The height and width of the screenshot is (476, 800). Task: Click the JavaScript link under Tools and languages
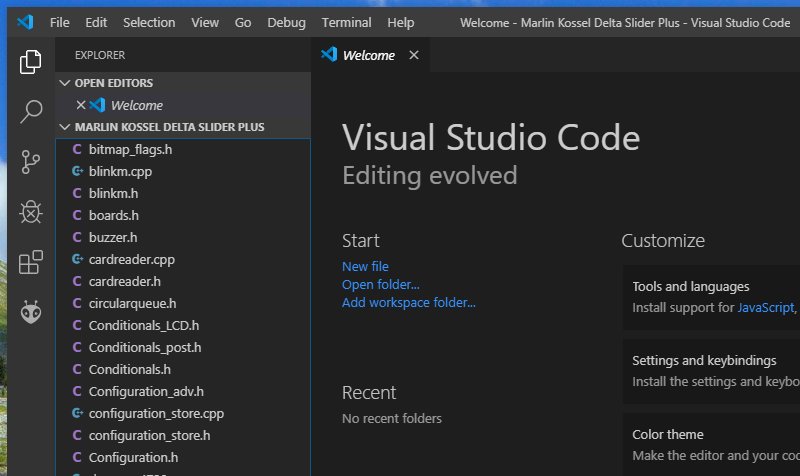[x=766, y=307]
